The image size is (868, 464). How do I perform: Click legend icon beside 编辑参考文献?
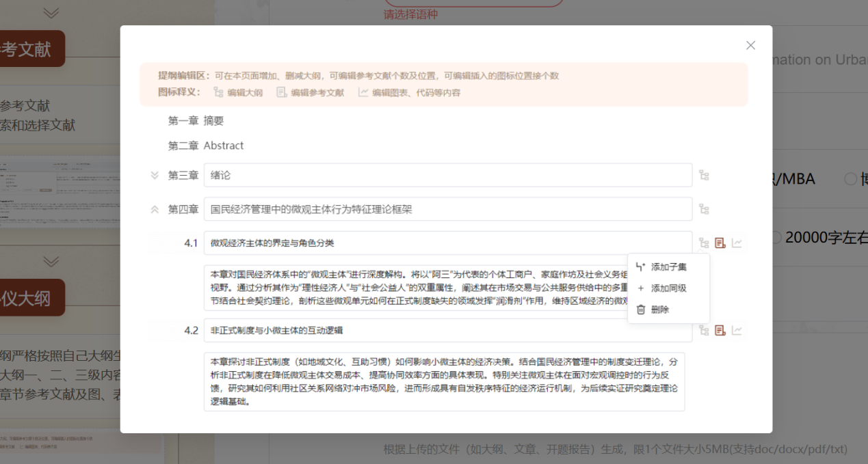(x=281, y=92)
